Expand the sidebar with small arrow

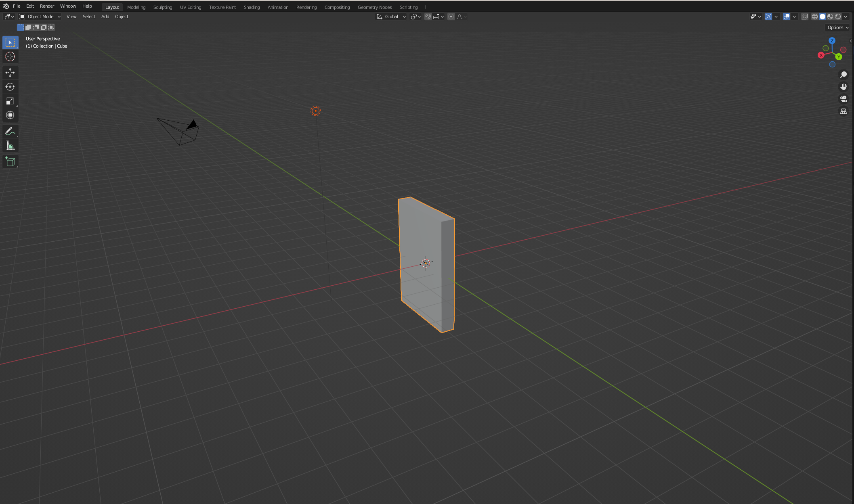pyautogui.click(x=851, y=41)
